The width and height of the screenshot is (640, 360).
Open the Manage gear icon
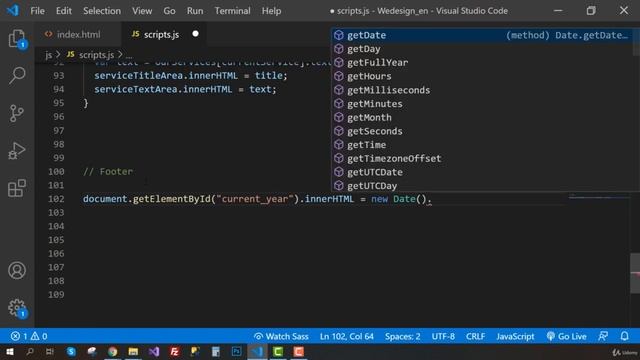(x=17, y=308)
